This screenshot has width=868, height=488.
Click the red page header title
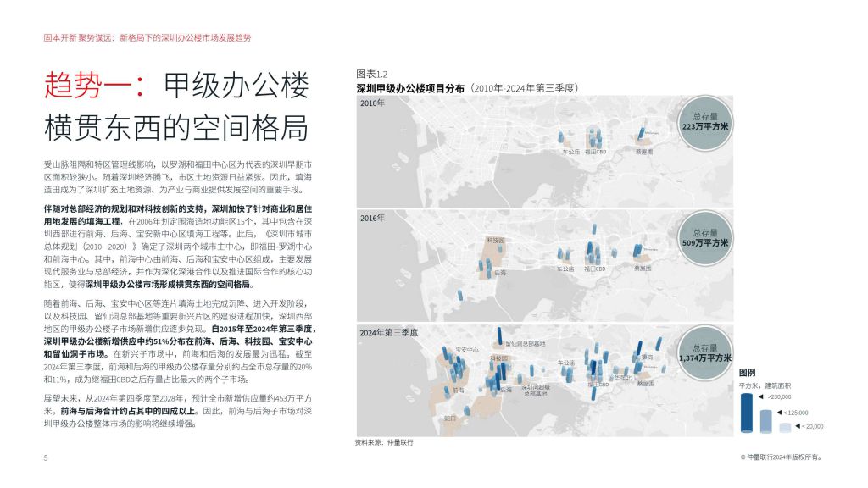tap(147, 38)
